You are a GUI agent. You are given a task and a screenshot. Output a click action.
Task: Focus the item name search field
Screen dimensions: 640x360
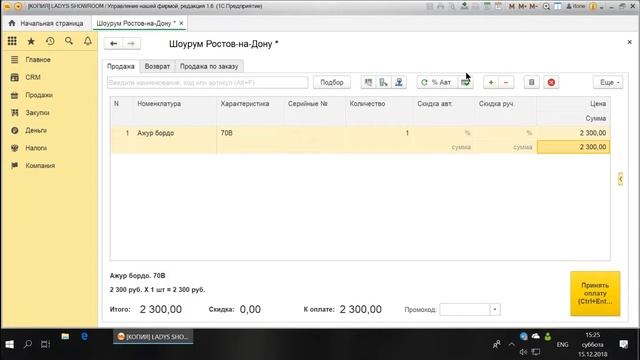coord(207,82)
